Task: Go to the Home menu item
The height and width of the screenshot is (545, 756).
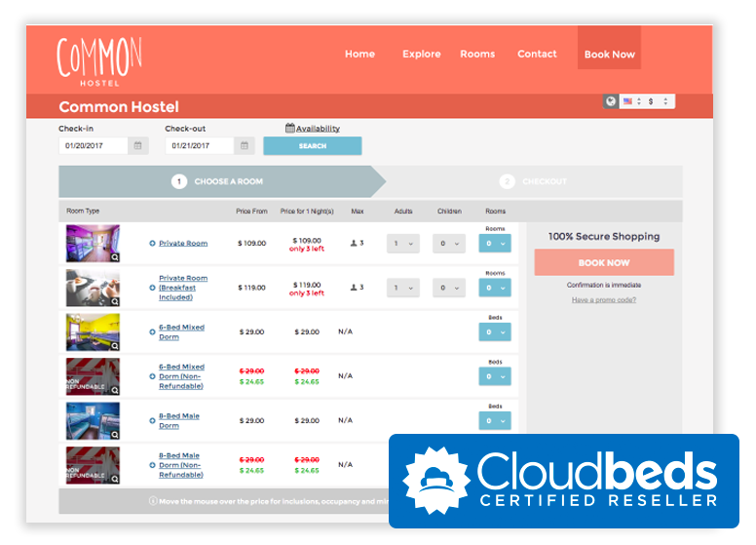Action: (x=359, y=54)
